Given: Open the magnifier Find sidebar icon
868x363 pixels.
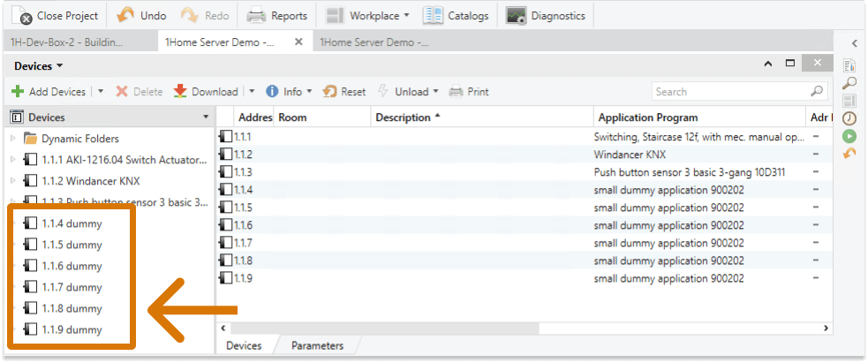Looking at the screenshot, I should click(x=849, y=82).
